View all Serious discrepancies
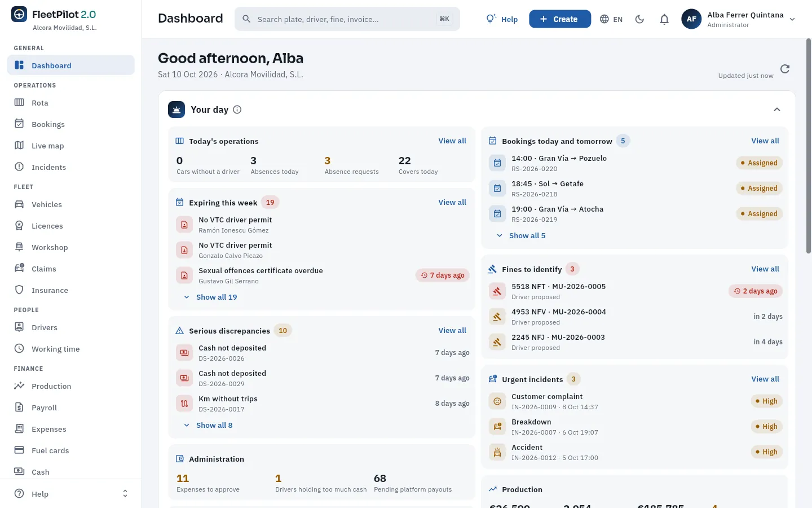This screenshot has width=812, height=508. click(x=452, y=331)
